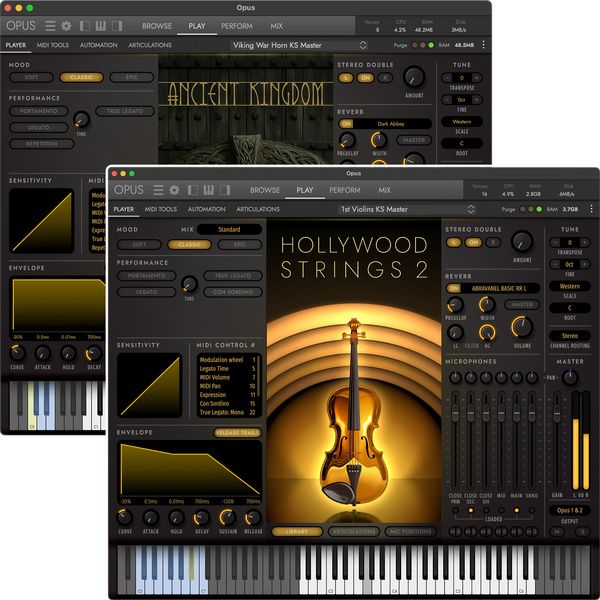The height and width of the screenshot is (600, 600).
Task: Toggle Release Trails in the Envelope section
Action: (238, 433)
